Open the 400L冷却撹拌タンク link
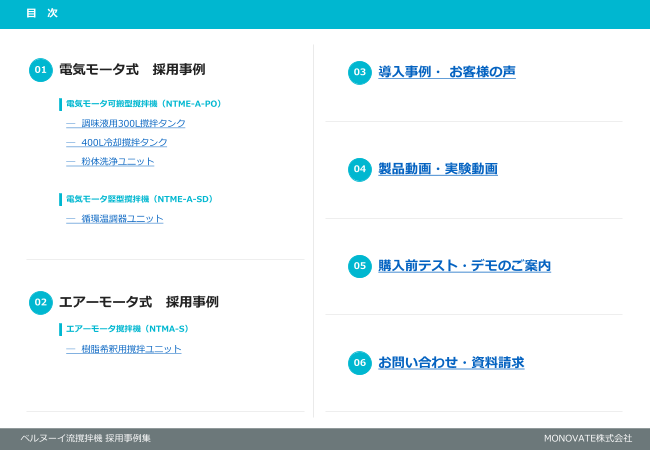This screenshot has height=450, width=650. pyautogui.click(x=116, y=142)
